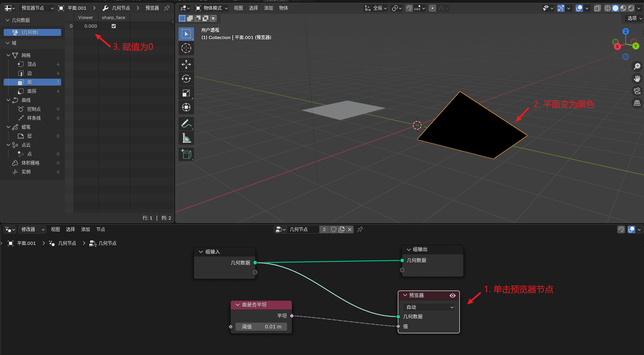The width and height of the screenshot is (644, 355).
Task: Open the 自动 data type dropdown on viewer node
Action: click(428, 307)
